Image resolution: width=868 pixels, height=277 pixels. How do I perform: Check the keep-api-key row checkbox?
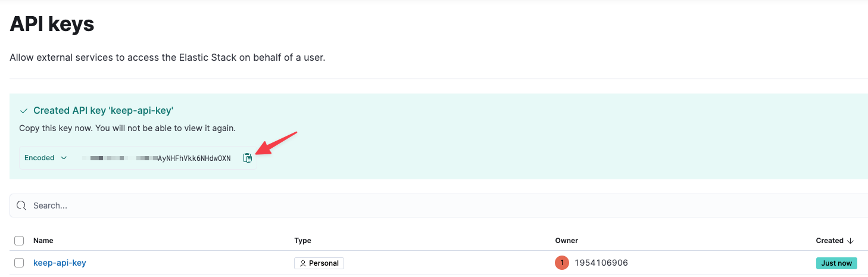[x=19, y=263]
